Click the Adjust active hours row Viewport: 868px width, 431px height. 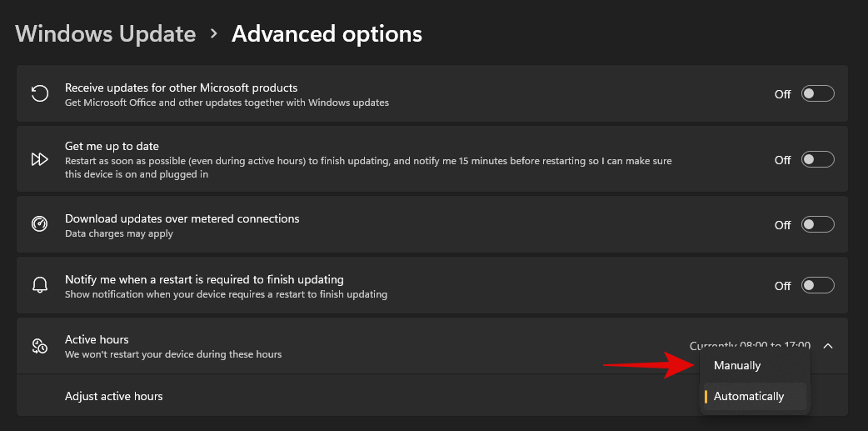pyautogui.click(x=114, y=396)
